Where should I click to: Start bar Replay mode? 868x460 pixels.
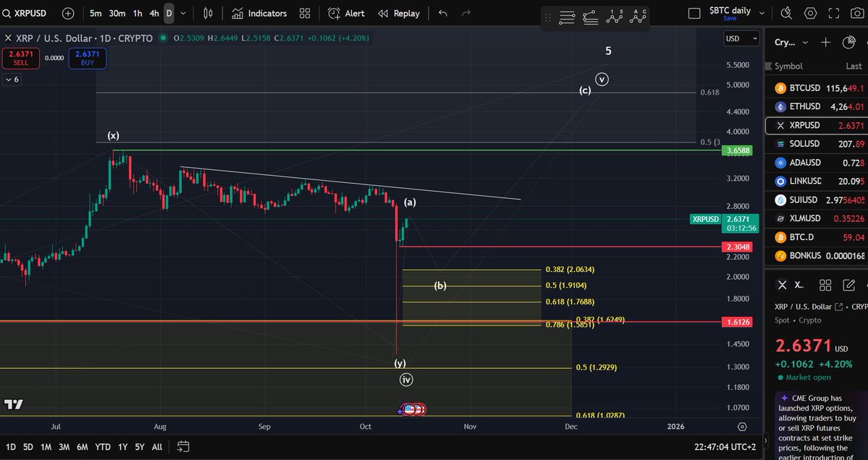[399, 13]
